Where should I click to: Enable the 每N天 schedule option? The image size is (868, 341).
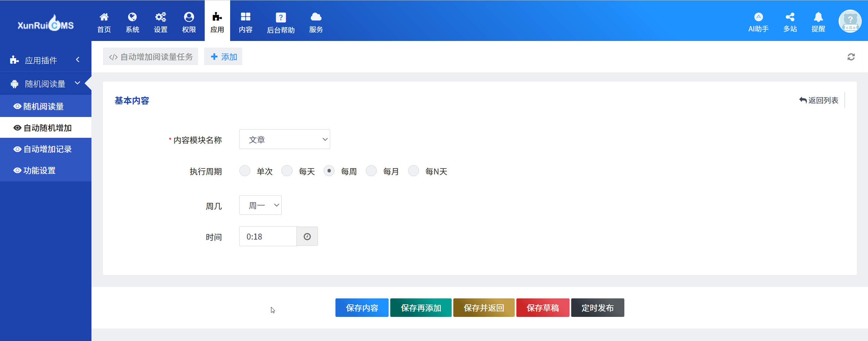[x=413, y=171]
